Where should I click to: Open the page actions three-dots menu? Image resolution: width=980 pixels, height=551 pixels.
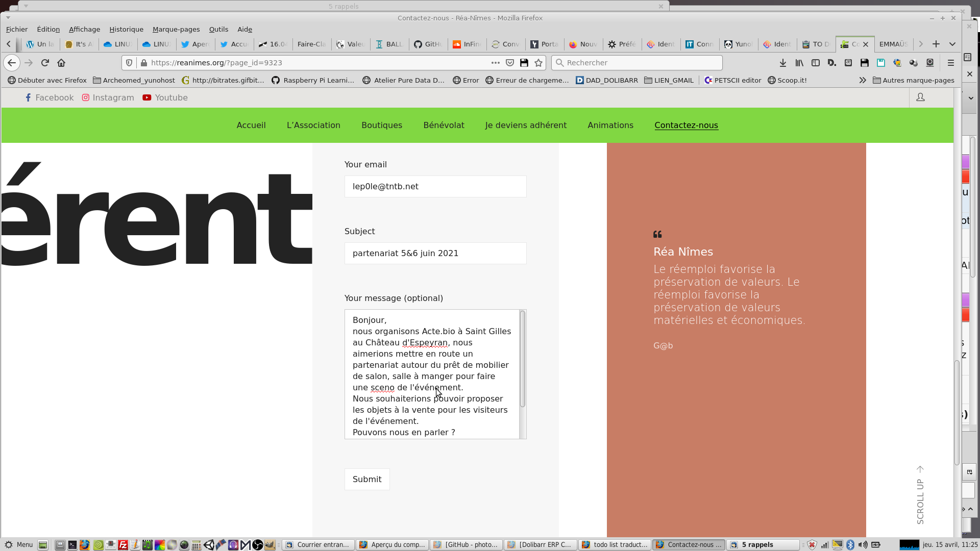click(495, 63)
